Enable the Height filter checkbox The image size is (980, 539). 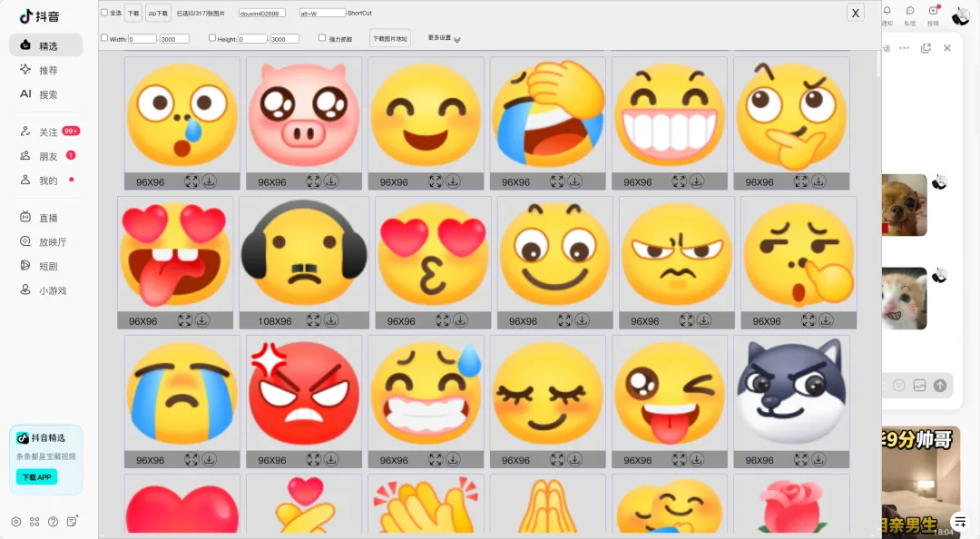pos(211,38)
